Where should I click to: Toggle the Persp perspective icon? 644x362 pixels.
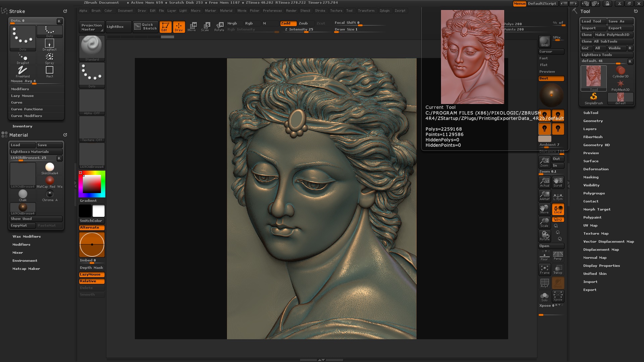(558, 256)
